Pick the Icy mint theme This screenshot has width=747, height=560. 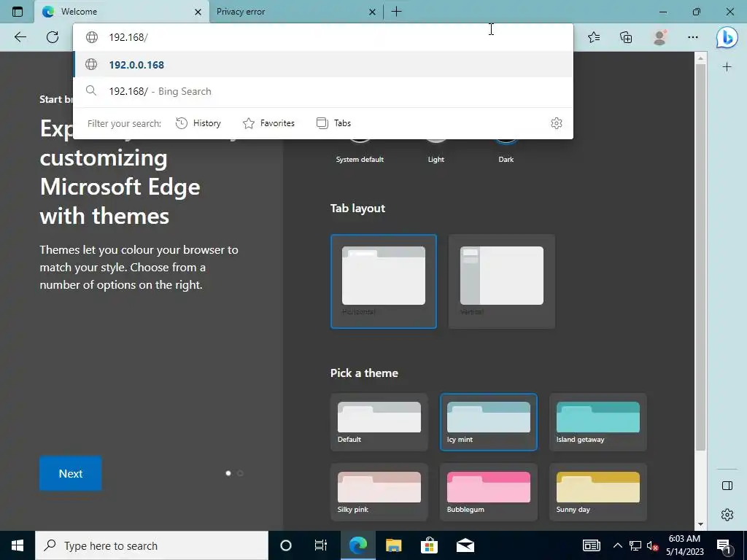click(x=488, y=422)
